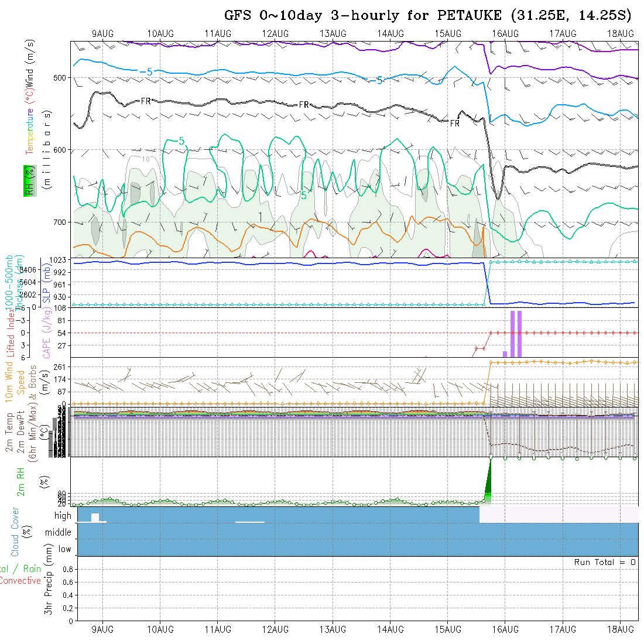Viewport: 644px width, 644px height.
Task: Click the green 'RH (%)' legend label
Action: (x=30, y=181)
